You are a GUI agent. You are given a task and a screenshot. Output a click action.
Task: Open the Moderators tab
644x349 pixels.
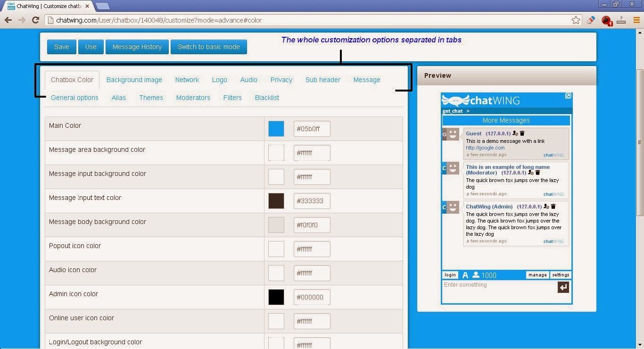(193, 98)
